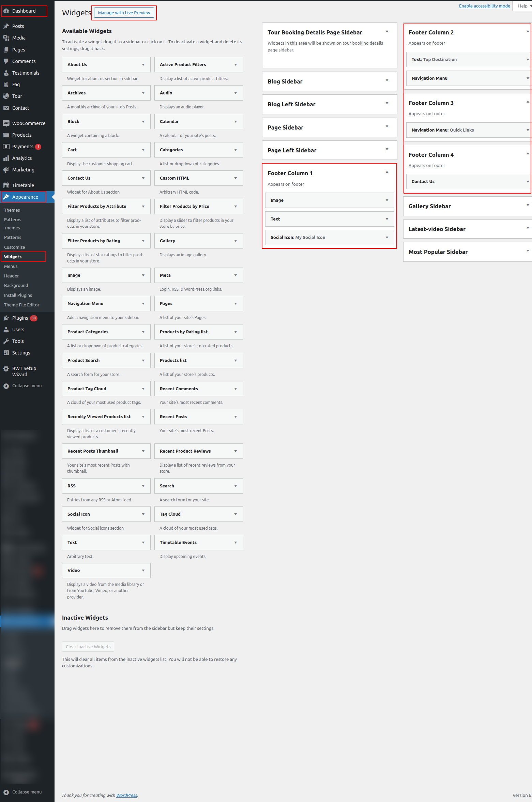The height and width of the screenshot is (802, 532).
Task: Expand the Archives available widget arrow
Action: (143, 93)
